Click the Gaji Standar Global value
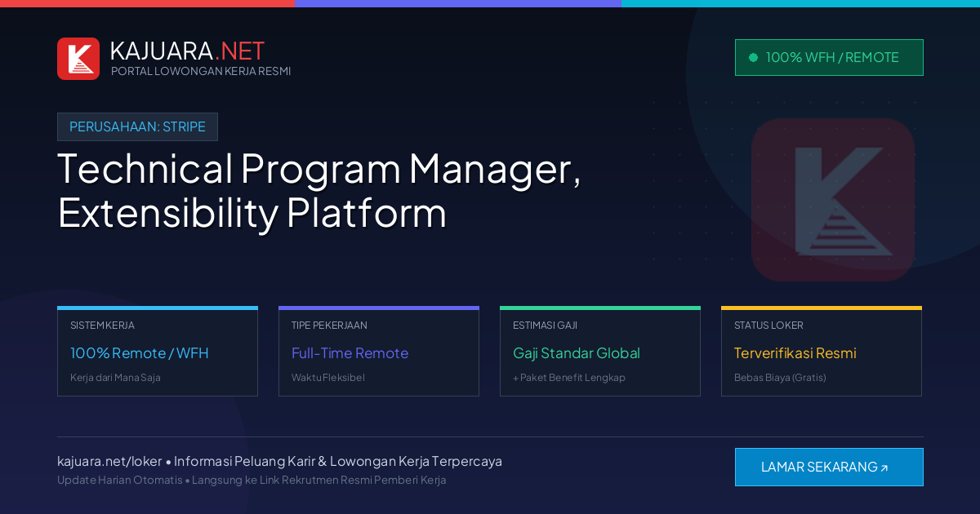 pyautogui.click(x=577, y=353)
